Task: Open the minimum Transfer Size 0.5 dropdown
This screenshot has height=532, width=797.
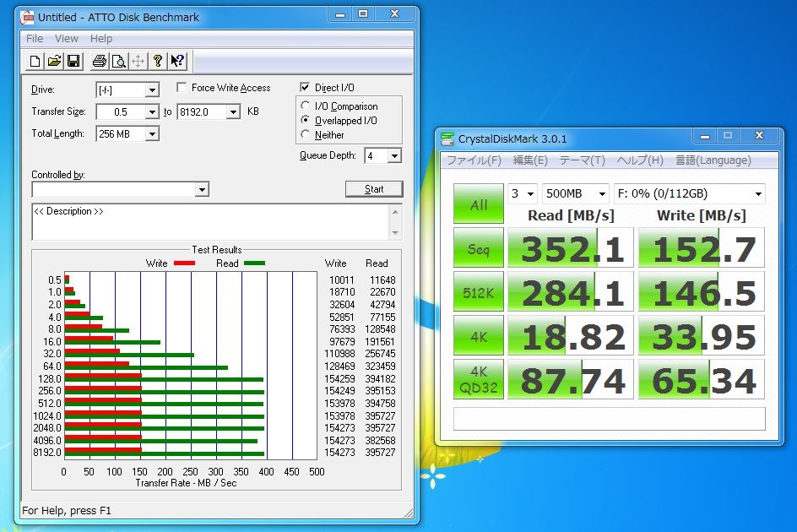Action: coord(152,112)
